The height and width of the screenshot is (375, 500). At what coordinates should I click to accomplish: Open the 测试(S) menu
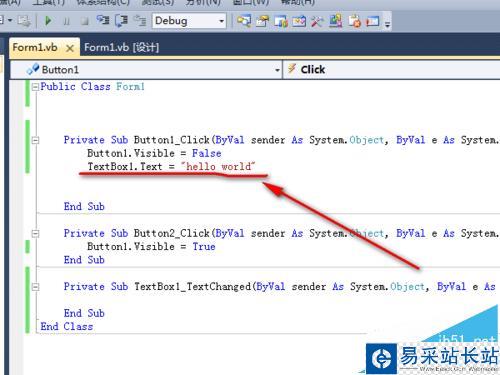(158, 2)
